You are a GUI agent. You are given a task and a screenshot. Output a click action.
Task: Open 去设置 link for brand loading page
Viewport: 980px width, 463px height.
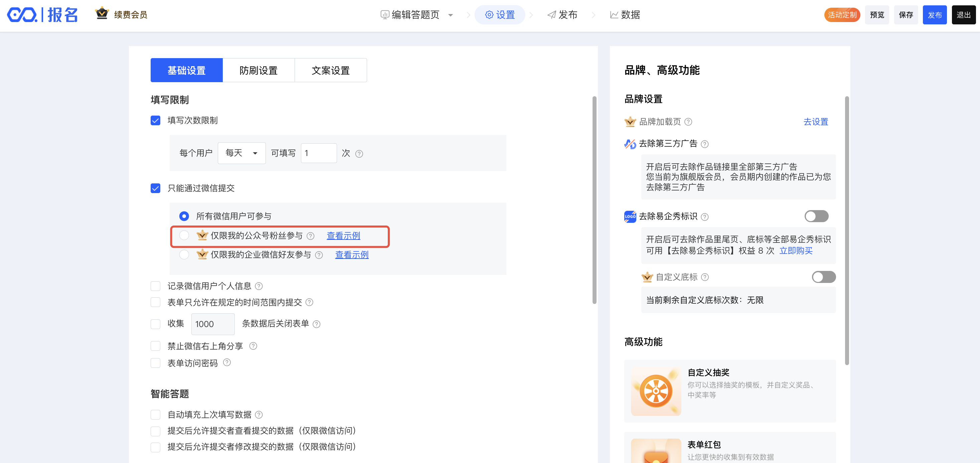(815, 122)
